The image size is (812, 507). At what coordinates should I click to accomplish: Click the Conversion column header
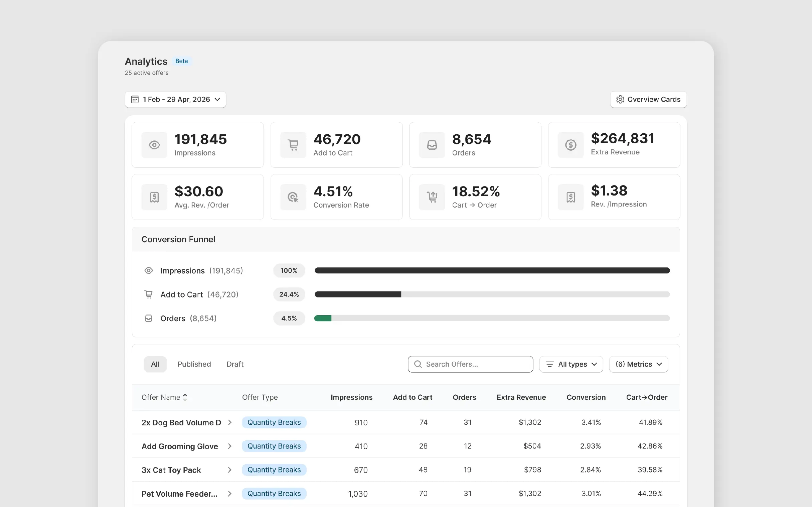586,397
